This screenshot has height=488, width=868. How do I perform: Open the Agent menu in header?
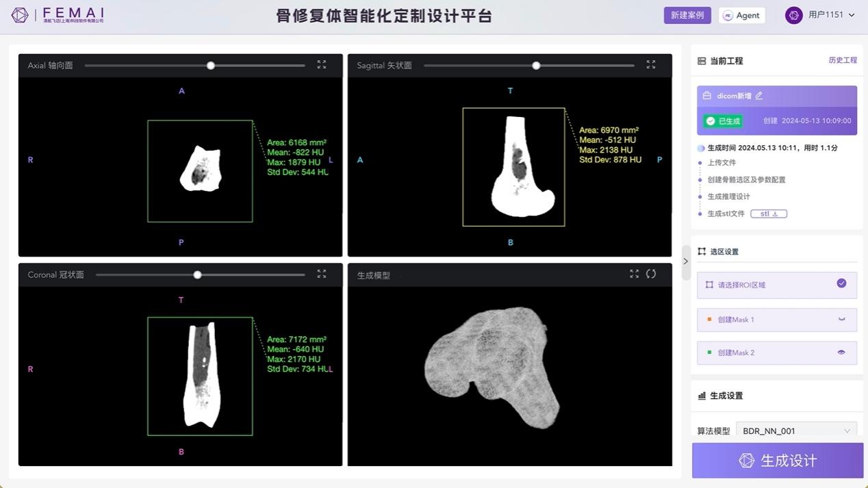click(x=741, y=15)
